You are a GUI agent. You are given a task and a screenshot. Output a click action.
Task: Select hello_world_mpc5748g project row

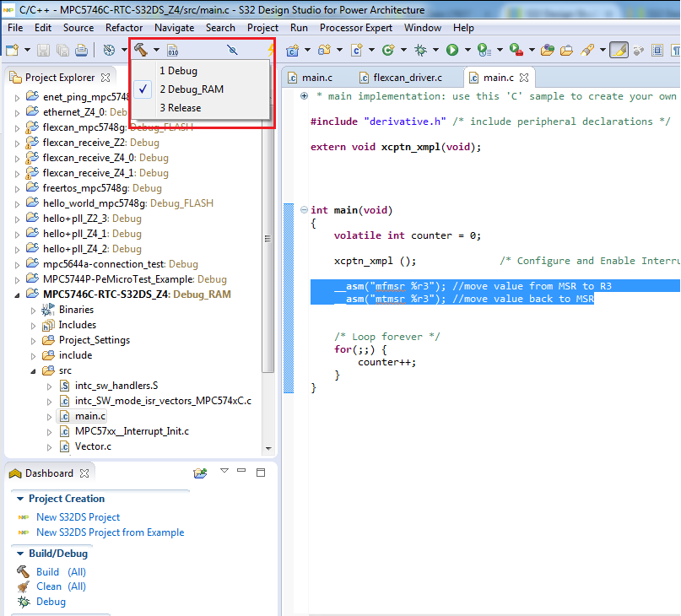click(127, 203)
